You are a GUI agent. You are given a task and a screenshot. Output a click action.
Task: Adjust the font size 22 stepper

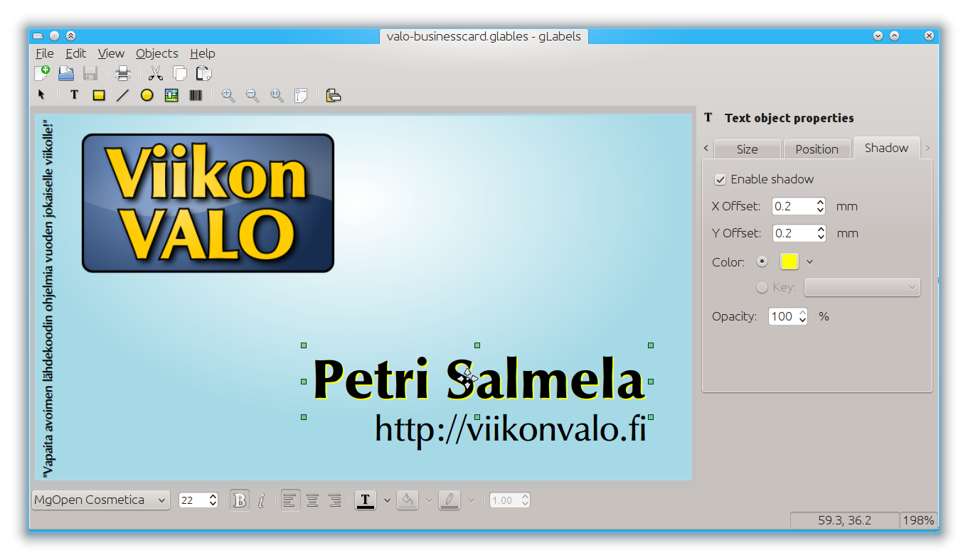coord(213,500)
